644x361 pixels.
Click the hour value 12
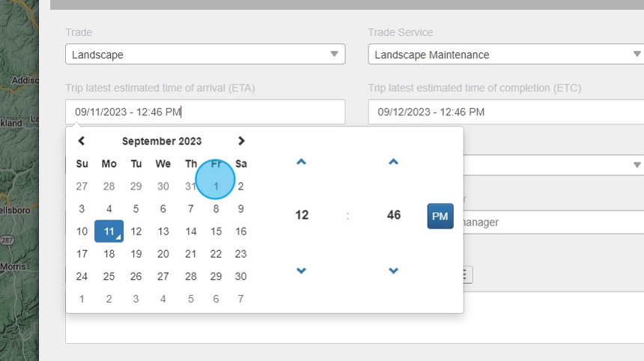coord(302,216)
